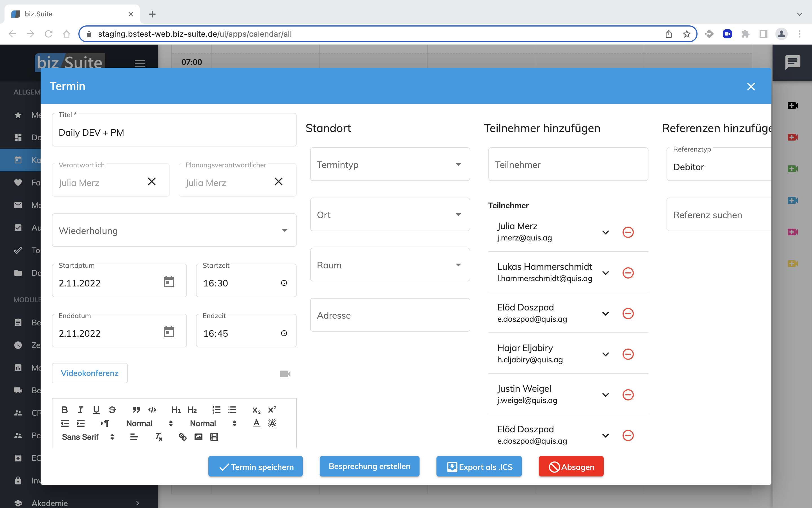Open the Wiederholung dropdown
Screen dimensions: 812x508
click(174, 231)
